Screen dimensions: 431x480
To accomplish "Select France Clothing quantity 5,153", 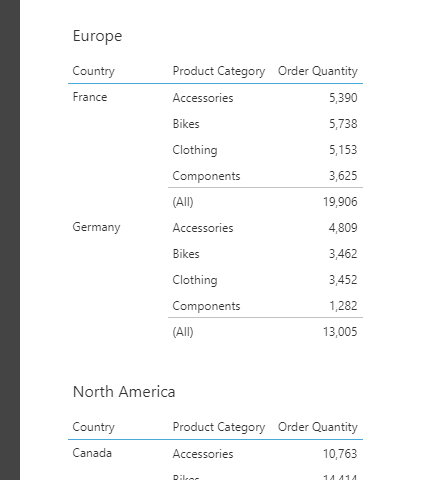I will 343,150.
